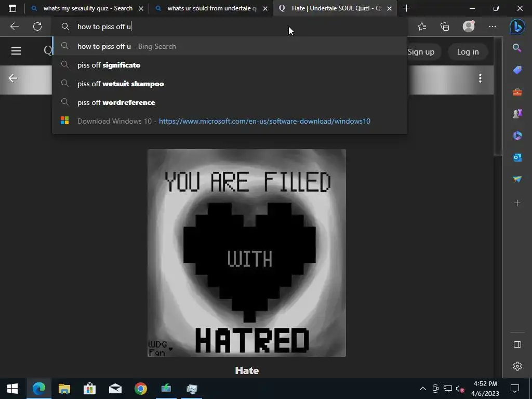Click the page's white back arrow

pos(13,78)
